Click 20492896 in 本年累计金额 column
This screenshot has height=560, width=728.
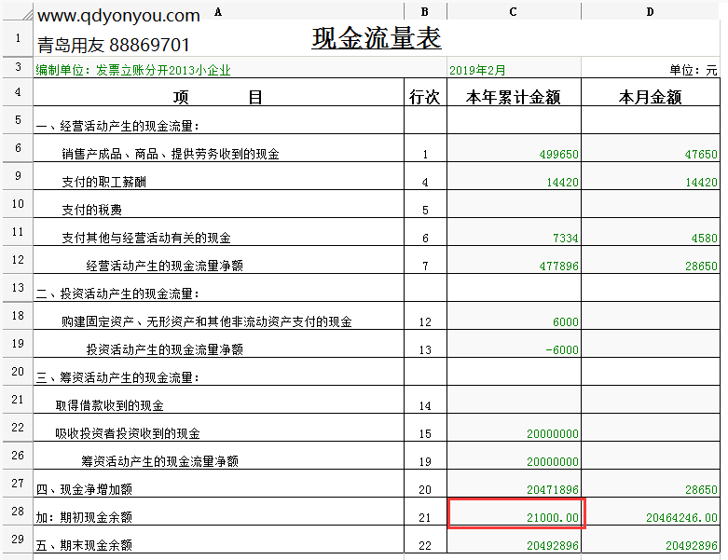[553, 546]
